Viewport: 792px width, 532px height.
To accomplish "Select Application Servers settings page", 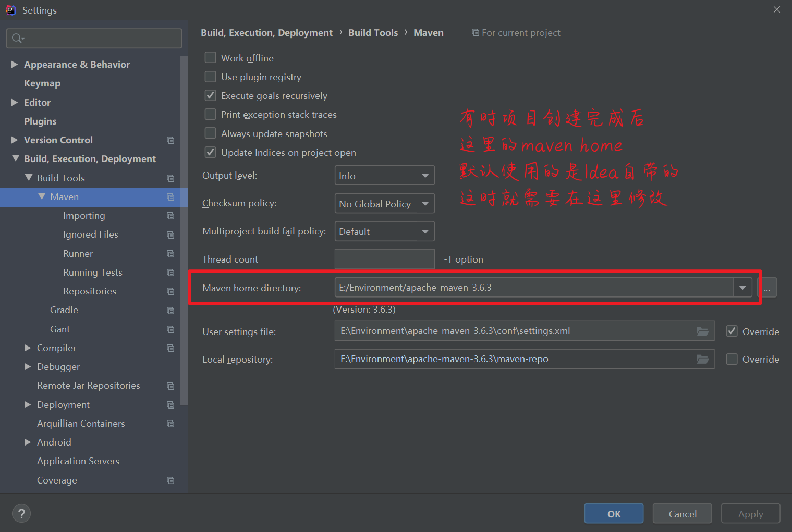I will pos(78,461).
